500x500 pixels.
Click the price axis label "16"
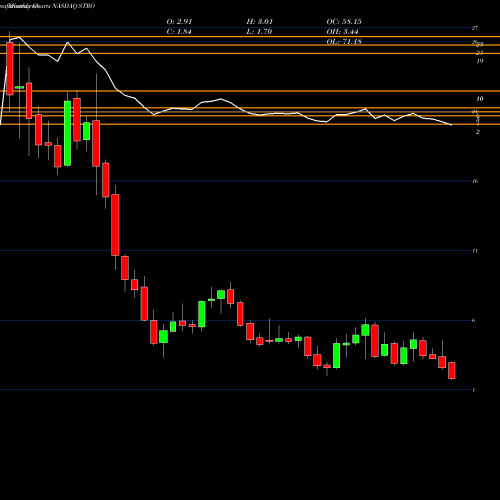coord(475,181)
